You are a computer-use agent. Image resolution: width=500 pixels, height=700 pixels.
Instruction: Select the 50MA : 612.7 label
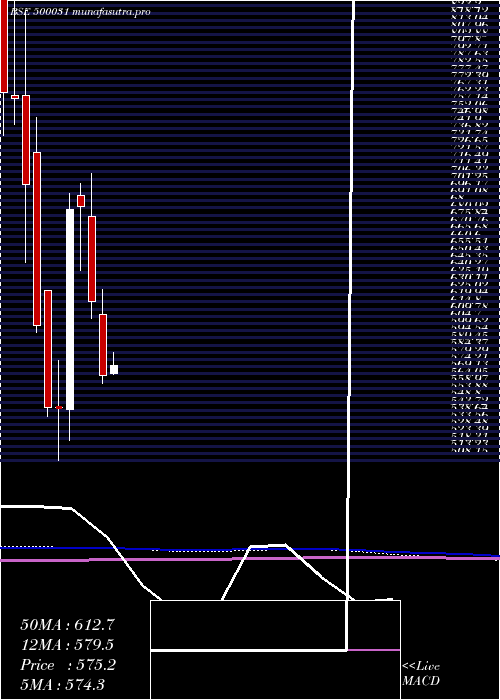click(67, 625)
